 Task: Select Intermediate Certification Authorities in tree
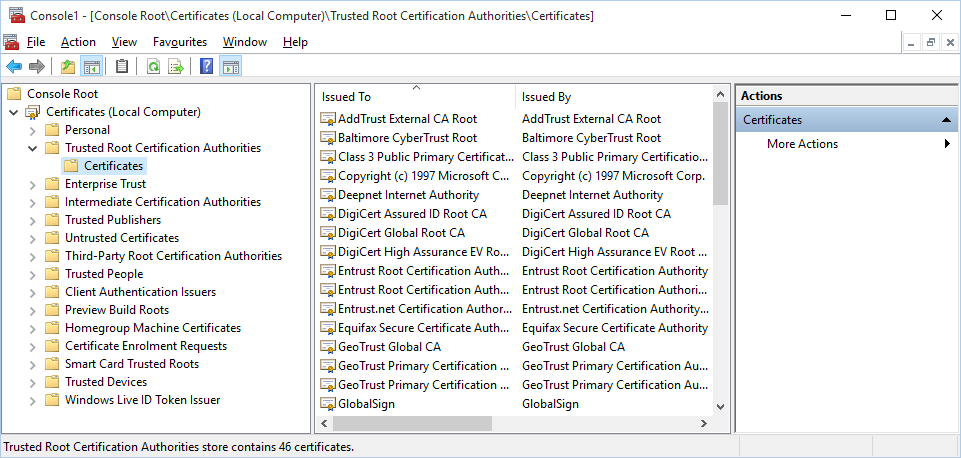[x=162, y=202]
